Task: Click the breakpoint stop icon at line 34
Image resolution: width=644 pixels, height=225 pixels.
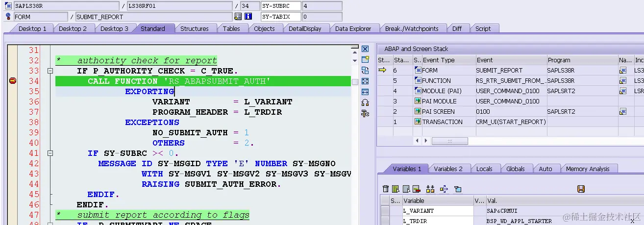Action: 12,81
